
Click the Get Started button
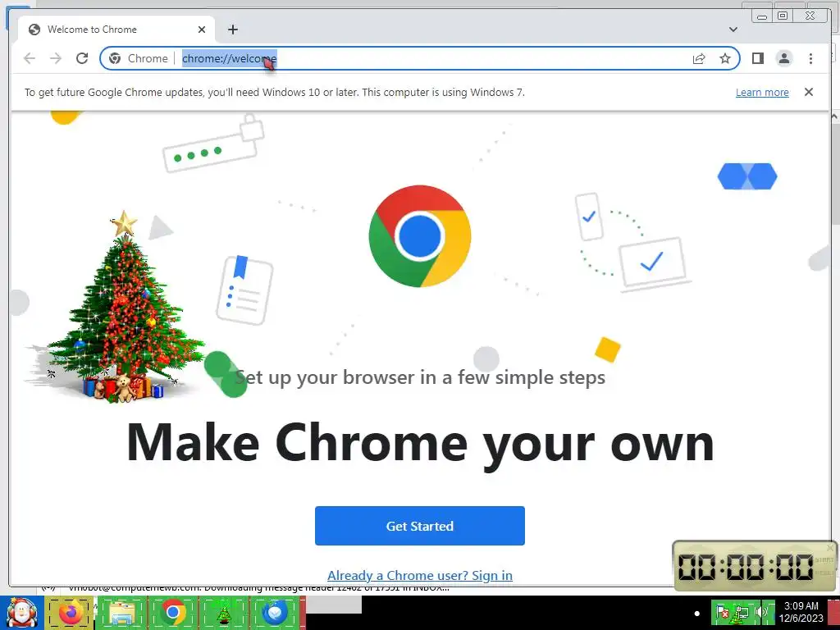[419, 526]
